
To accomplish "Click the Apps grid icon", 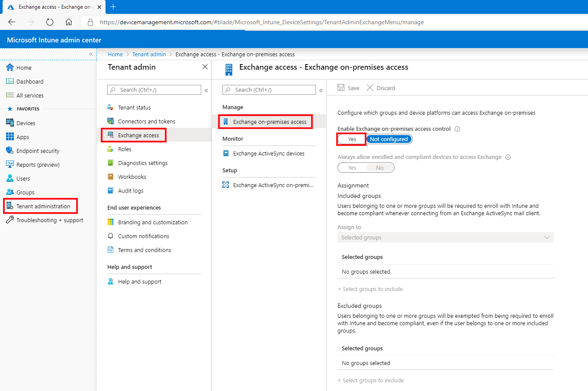I will [x=10, y=137].
